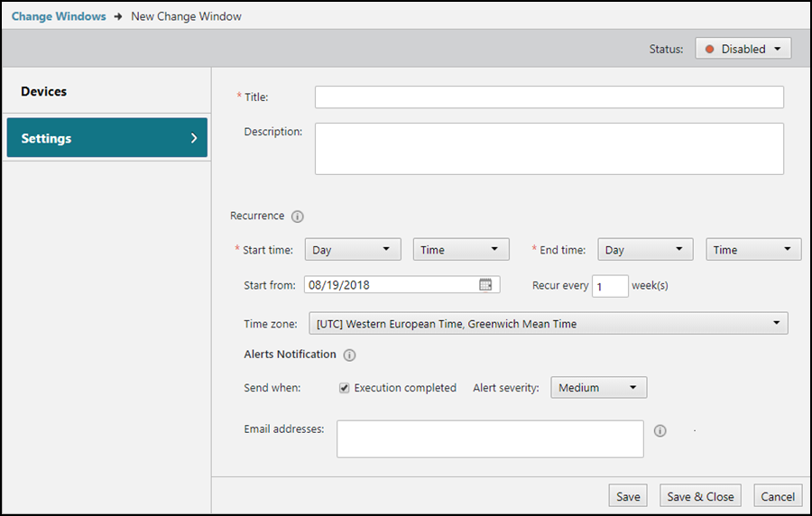Go back via Change Windows breadcrumb link
Screen dimensions: 812x516
point(59,16)
